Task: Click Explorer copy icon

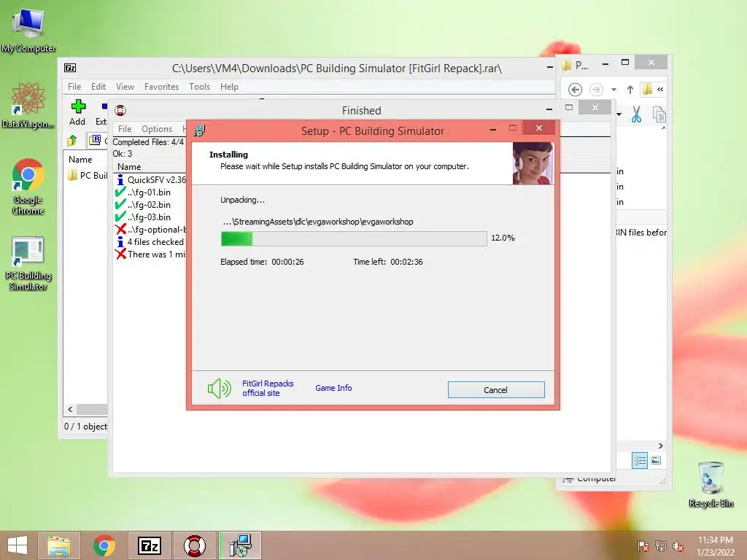Action: coord(659,114)
